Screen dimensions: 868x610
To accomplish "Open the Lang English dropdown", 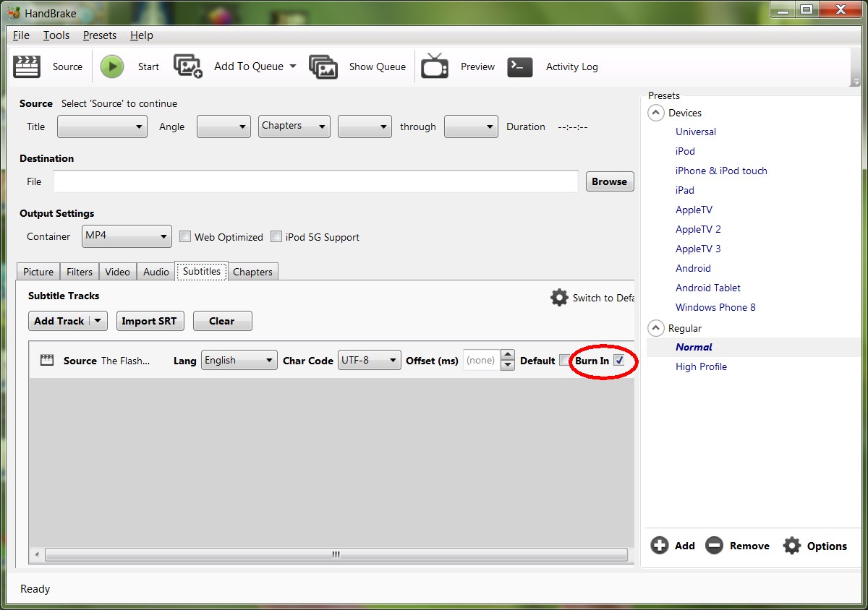I will tap(239, 360).
